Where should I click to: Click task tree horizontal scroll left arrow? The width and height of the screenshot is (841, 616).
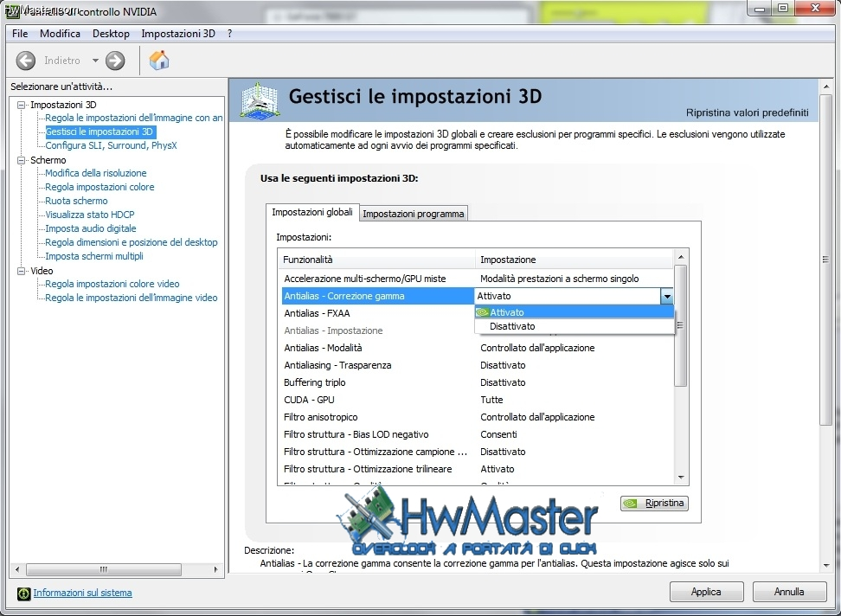17,569
